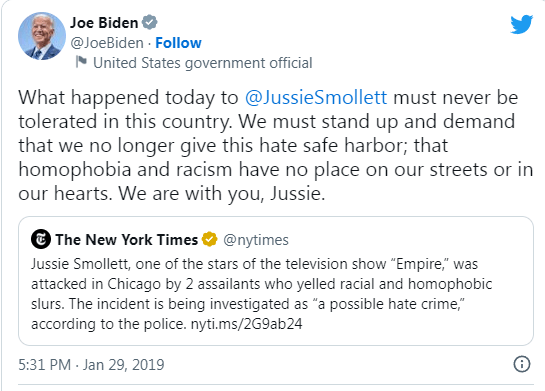Follow the @JoeBiden account
Screen dimensions: 545x391
(178, 43)
